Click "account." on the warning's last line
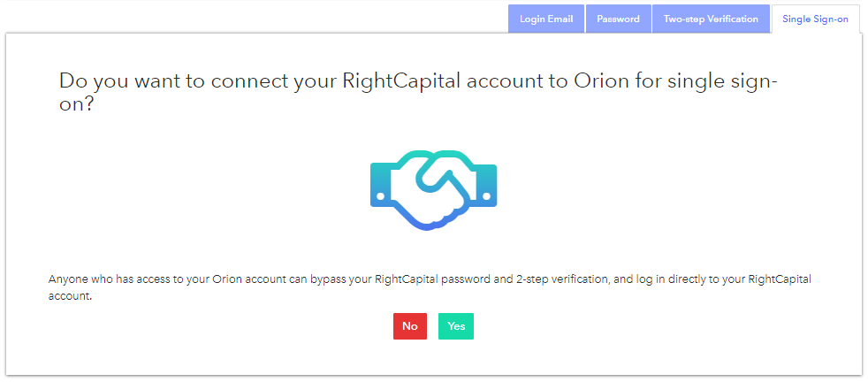Viewport: 868px width, 382px height. click(70, 296)
